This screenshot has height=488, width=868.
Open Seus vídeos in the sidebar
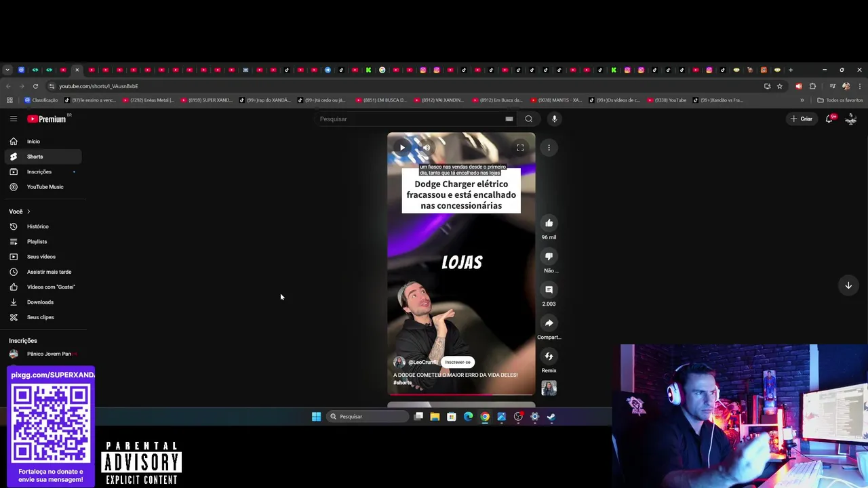pyautogui.click(x=43, y=257)
